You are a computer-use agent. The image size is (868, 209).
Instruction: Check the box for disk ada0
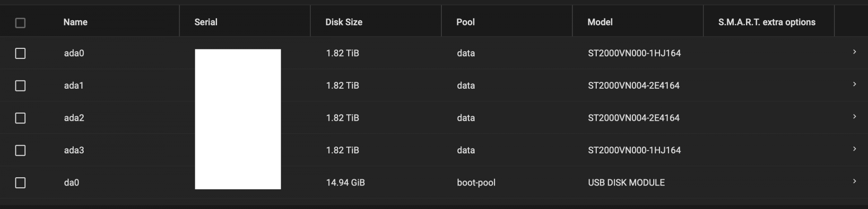pyautogui.click(x=20, y=53)
